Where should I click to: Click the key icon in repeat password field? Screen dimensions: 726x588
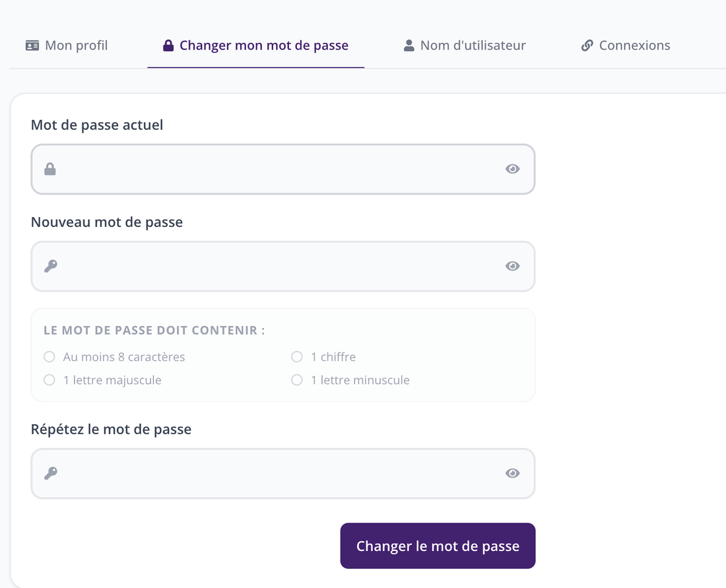pyautogui.click(x=50, y=473)
